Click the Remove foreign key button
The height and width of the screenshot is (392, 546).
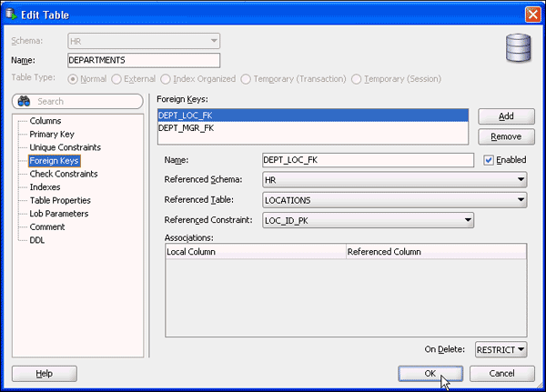[x=506, y=136]
